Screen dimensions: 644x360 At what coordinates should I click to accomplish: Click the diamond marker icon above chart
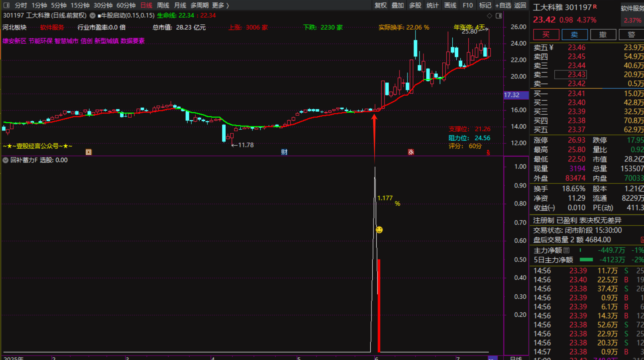pyautogui.click(x=490, y=16)
